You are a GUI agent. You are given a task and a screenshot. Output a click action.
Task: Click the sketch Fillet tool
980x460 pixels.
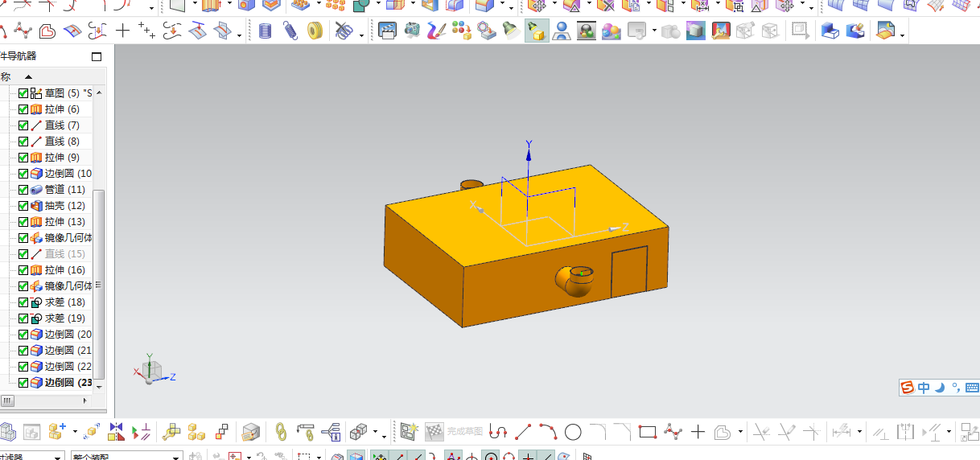(x=597, y=430)
